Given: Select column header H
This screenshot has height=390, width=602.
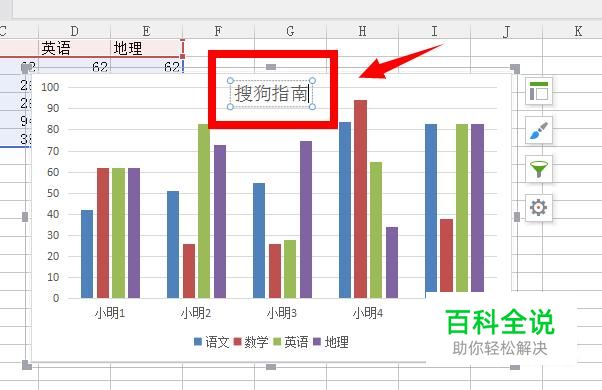Looking at the screenshot, I should point(362,31).
